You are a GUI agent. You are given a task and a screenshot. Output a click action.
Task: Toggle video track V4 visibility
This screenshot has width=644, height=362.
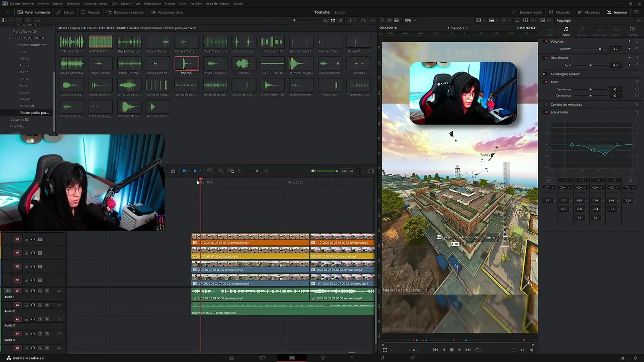(40, 239)
